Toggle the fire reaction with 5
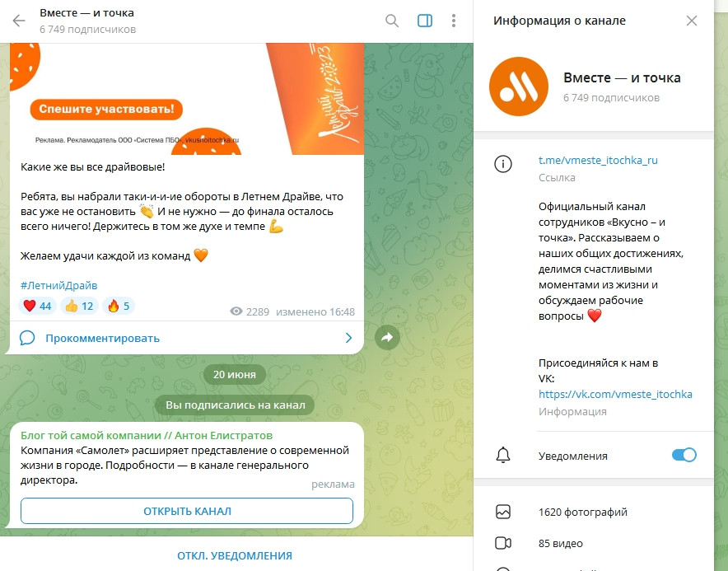 [x=119, y=306]
